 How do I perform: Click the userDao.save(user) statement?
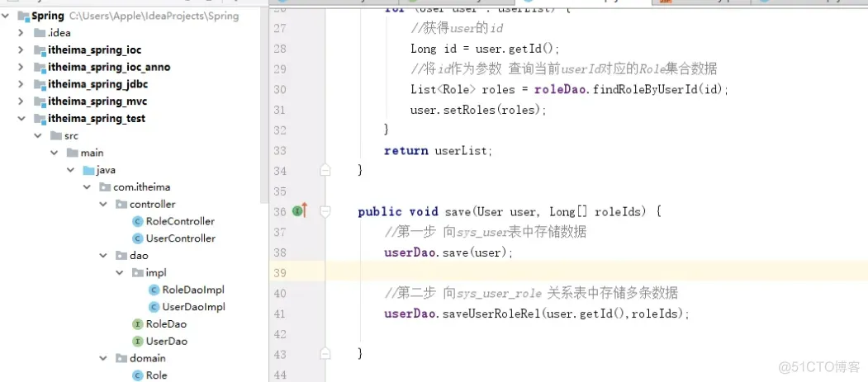[x=449, y=252]
